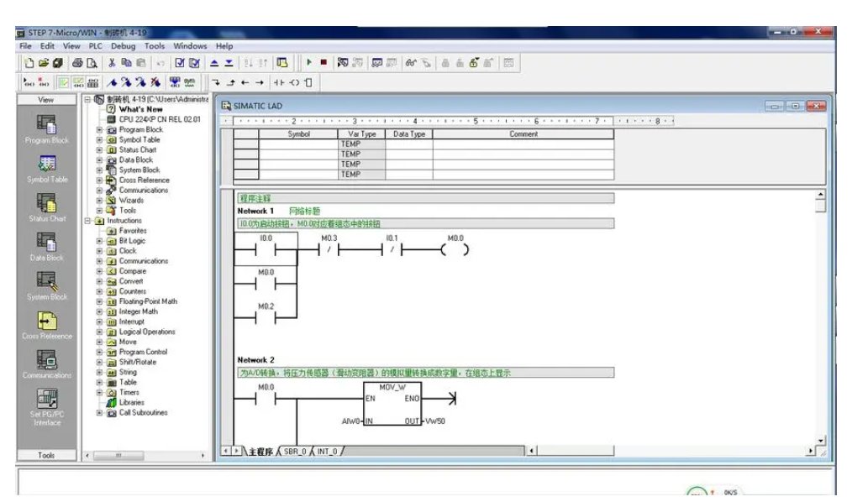Image resolution: width=868 pixels, height=502 pixels.
Task: Select What's New in the project tree
Action: (140, 109)
